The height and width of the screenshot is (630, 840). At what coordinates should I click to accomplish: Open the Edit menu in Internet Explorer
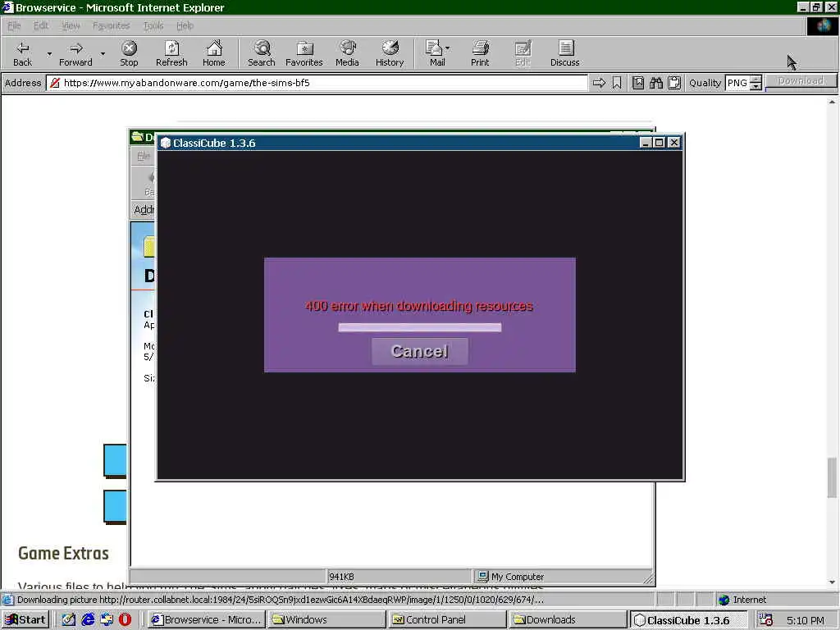[41, 25]
